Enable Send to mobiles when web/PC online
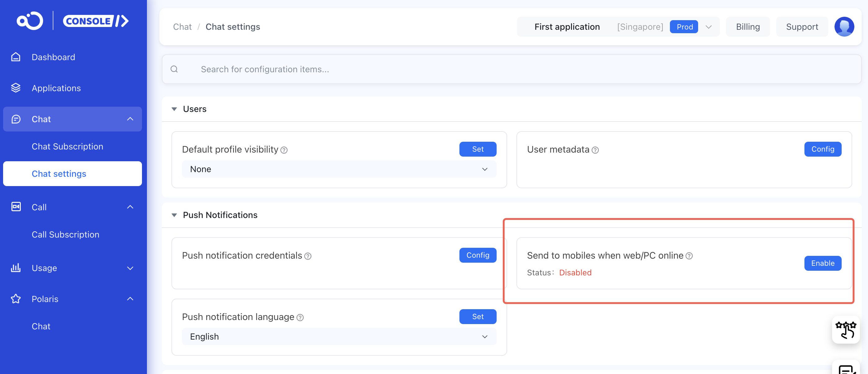The height and width of the screenshot is (374, 868). tap(822, 263)
